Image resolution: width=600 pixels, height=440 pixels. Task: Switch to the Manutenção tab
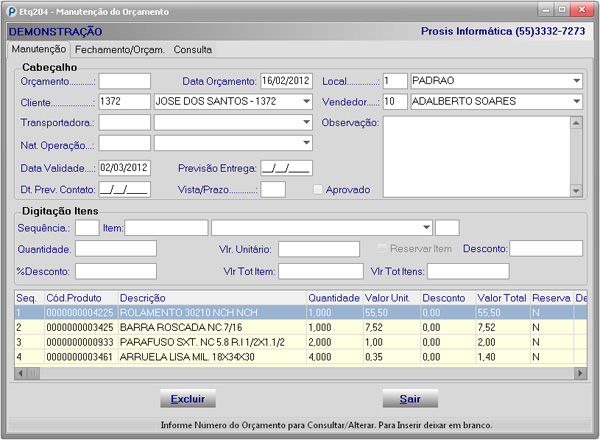[x=39, y=49]
